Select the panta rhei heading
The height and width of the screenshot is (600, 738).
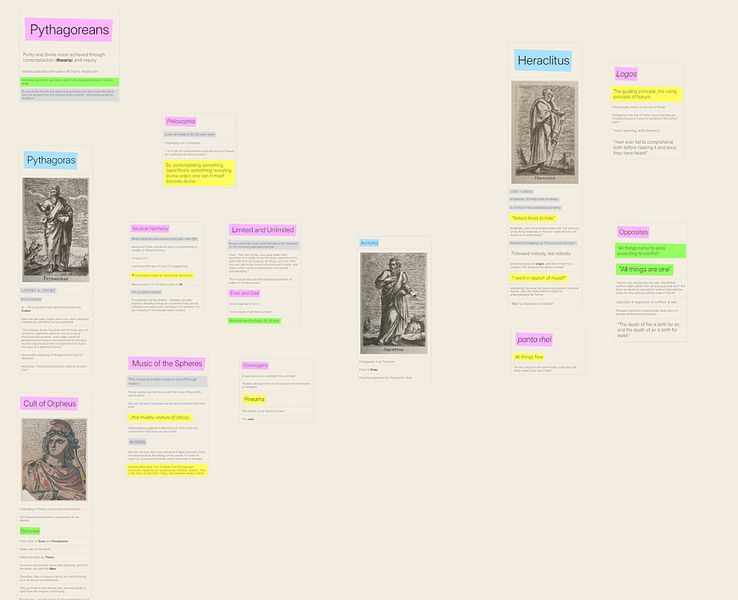click(534, 340)
